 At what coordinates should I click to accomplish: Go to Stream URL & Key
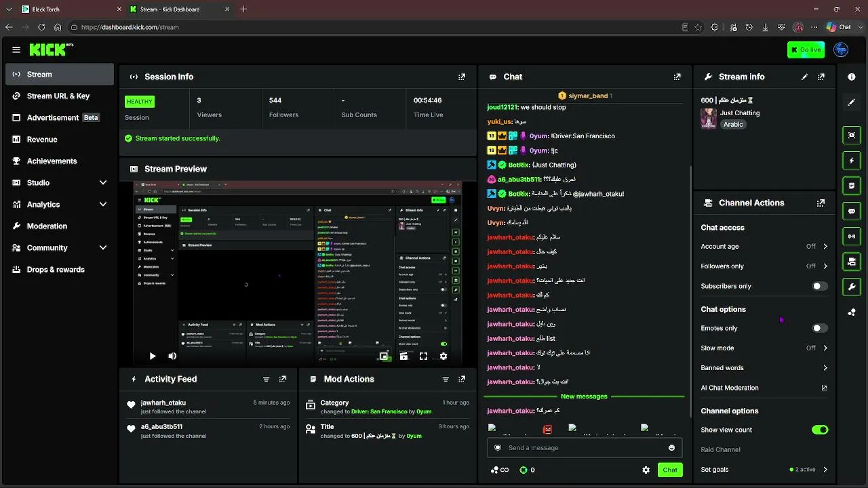(60, 96)
